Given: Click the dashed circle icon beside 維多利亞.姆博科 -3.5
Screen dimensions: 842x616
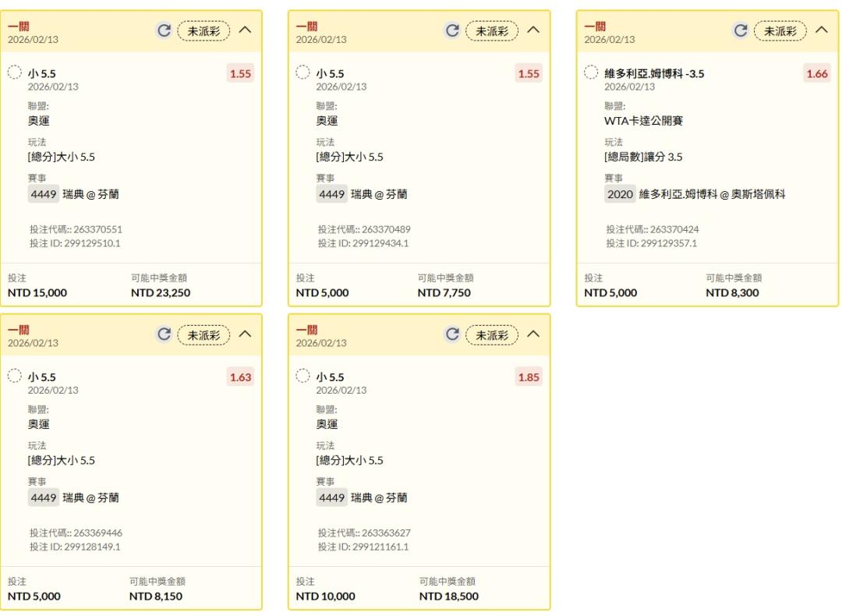Looking at the screenshot, I should (592, 73).
